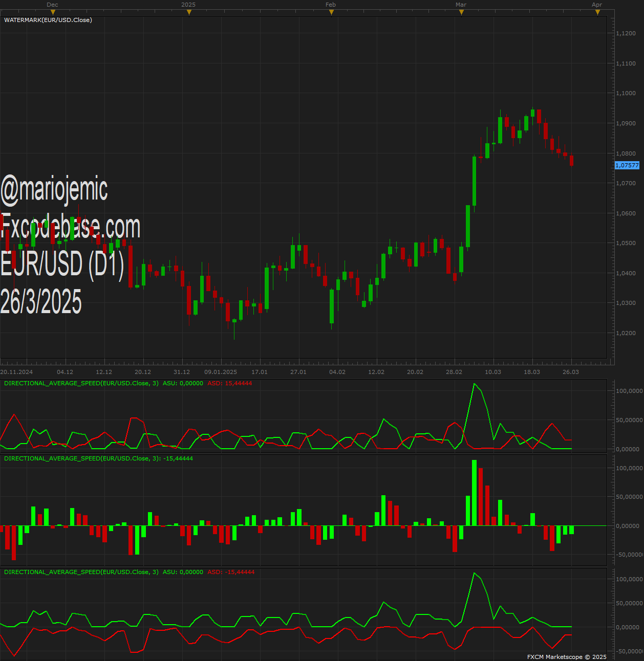This screenshot has width=644, height=661.
Task: Click the Apr month marker triangle
Action: (597, 13)
